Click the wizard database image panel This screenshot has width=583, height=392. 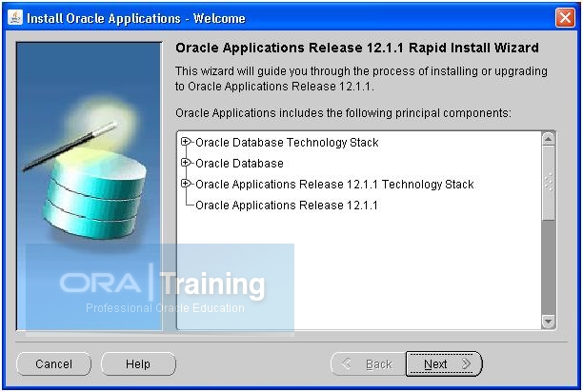click(90, 186)
